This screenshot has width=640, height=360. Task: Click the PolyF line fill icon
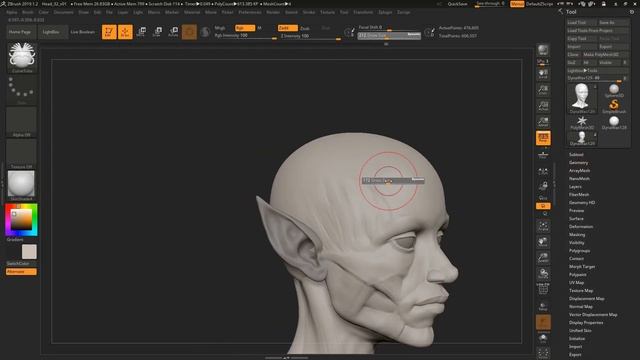[x=543, y=290]
